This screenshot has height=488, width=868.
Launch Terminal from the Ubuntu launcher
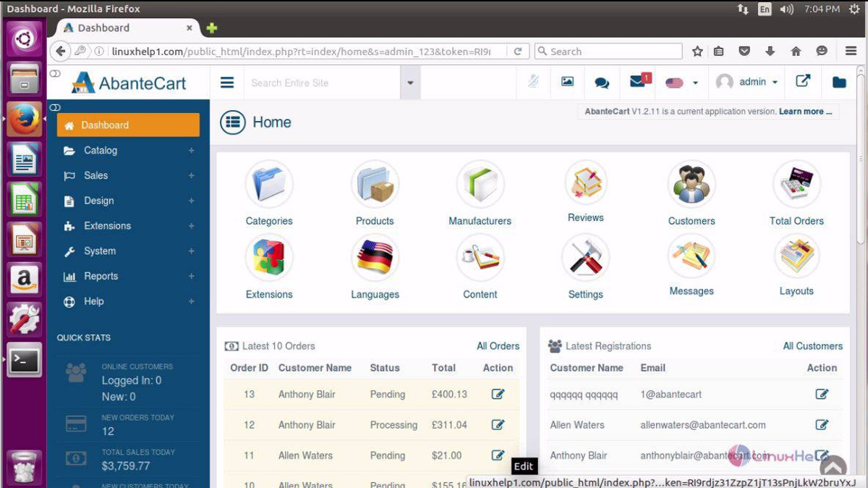pos(25,361)
